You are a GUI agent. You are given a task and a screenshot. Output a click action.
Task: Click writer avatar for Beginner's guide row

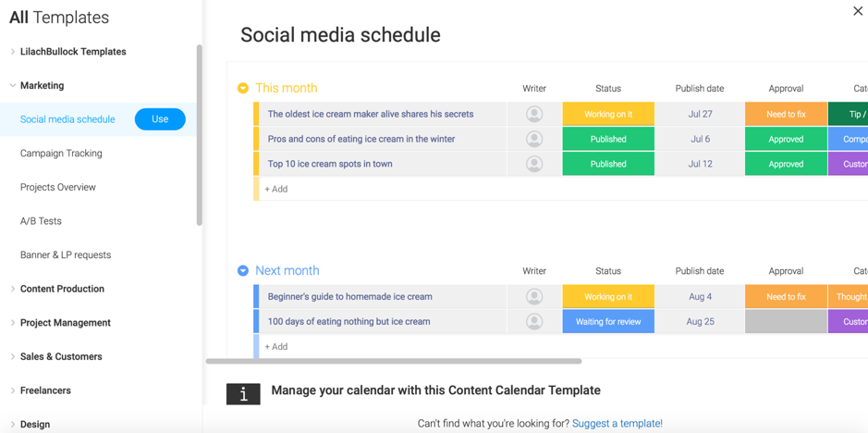pos(534,297)
